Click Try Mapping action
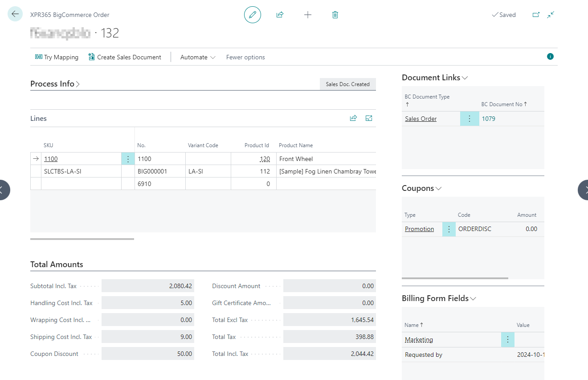This screenshot has width=588, height=380. pos(57,57)
